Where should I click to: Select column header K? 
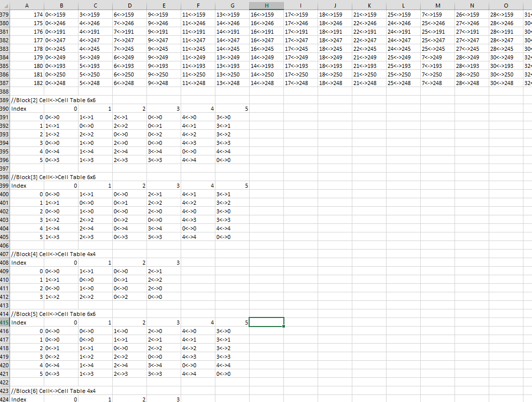(x=369, y=5)
